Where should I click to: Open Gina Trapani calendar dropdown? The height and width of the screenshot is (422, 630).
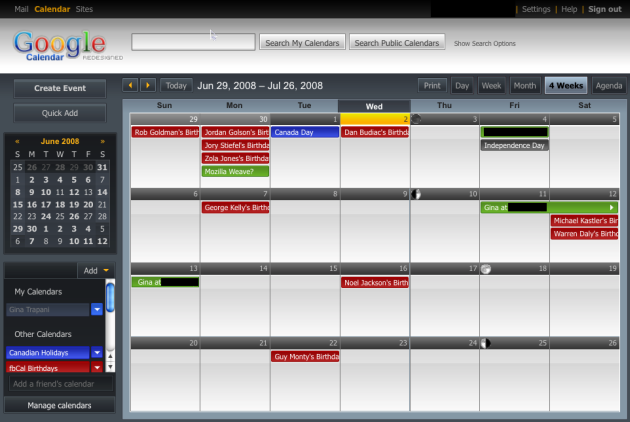[x=97, y=309]
